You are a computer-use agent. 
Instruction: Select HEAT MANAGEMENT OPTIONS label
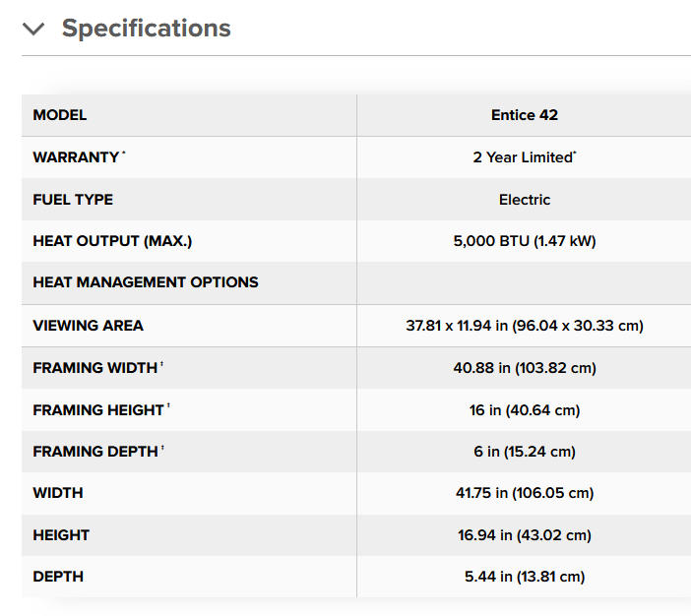coord(146,282)
